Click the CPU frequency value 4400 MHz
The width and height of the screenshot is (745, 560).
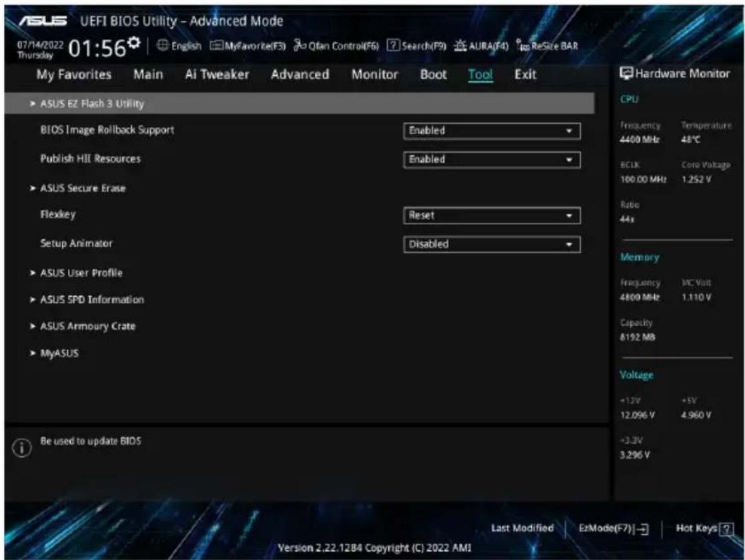tap(640, 140)
